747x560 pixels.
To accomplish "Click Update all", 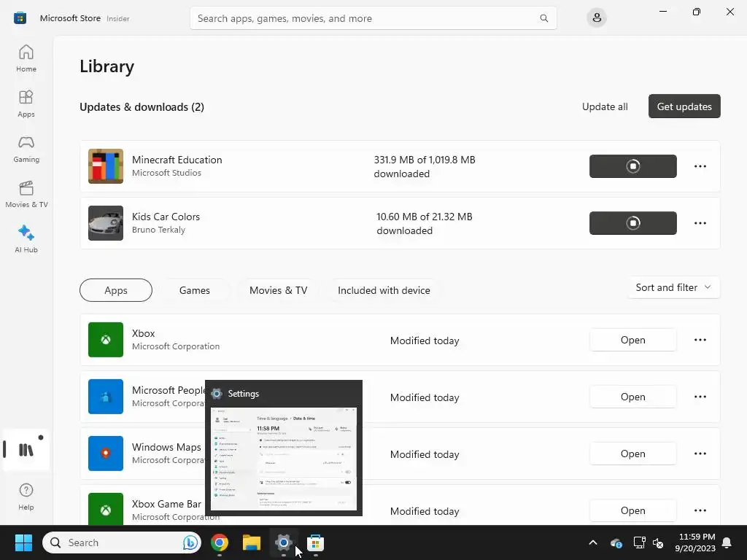I will pos(605,106).
